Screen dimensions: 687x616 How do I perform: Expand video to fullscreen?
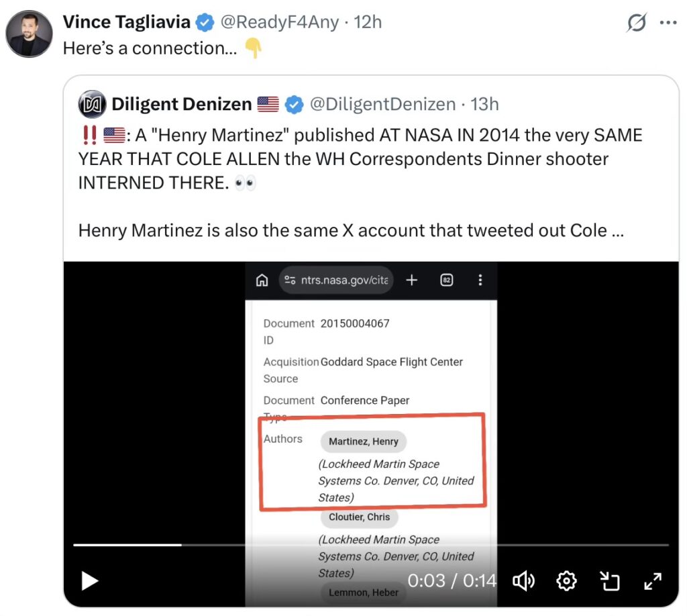pyautogui.click(x=653, y=580)
